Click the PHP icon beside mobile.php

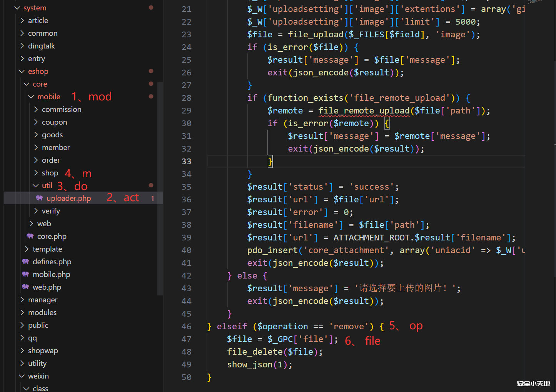pyautogui.click(x=25, y=274)
